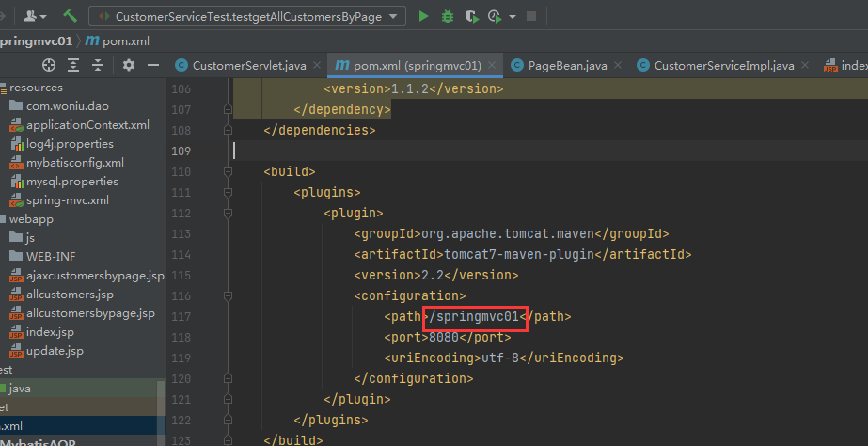This screenshot has height=446, width=868.
Task: Click the tomcat7-maven-plugin artifactId text
Action: 519,254
